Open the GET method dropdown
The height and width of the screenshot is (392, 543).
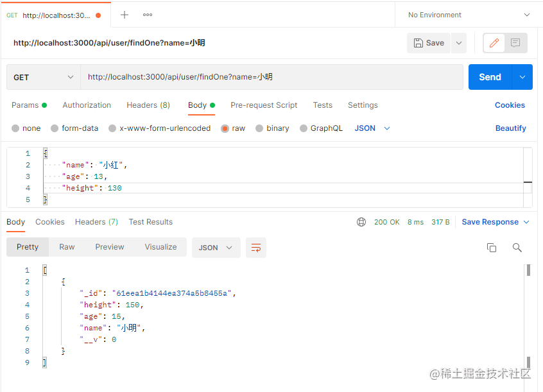tap(43, 77)
